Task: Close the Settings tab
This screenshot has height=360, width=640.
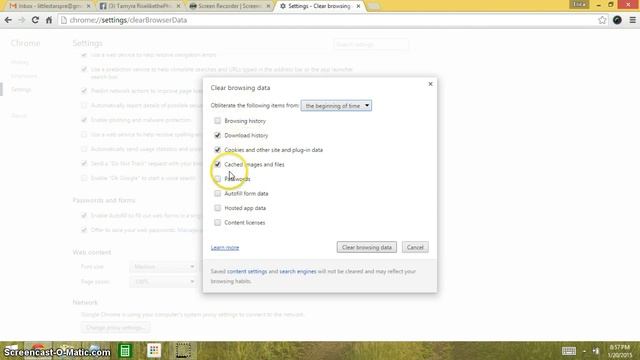Action: 358,6
